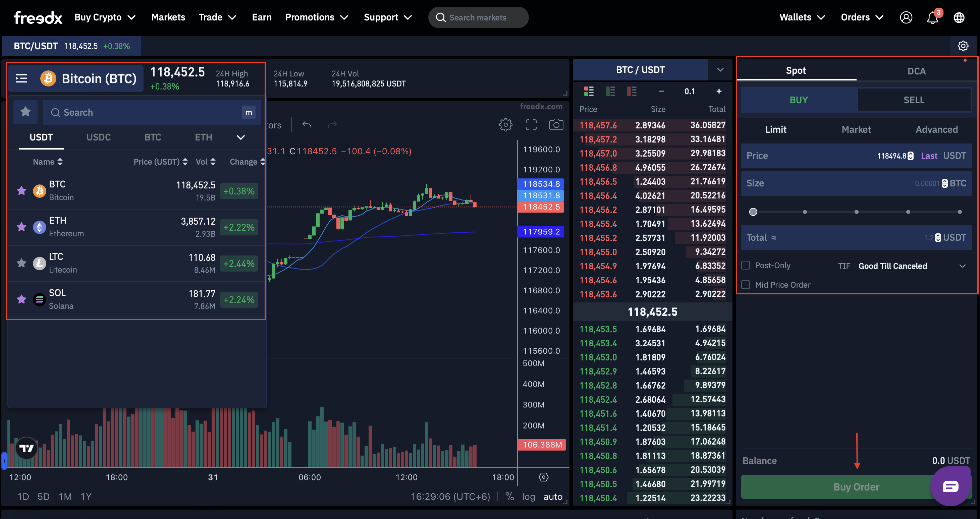This screenshot has width=980, height=519.
Task: Click the Ethereum coin icon in ETH row
Action: [x=39, y=227]
